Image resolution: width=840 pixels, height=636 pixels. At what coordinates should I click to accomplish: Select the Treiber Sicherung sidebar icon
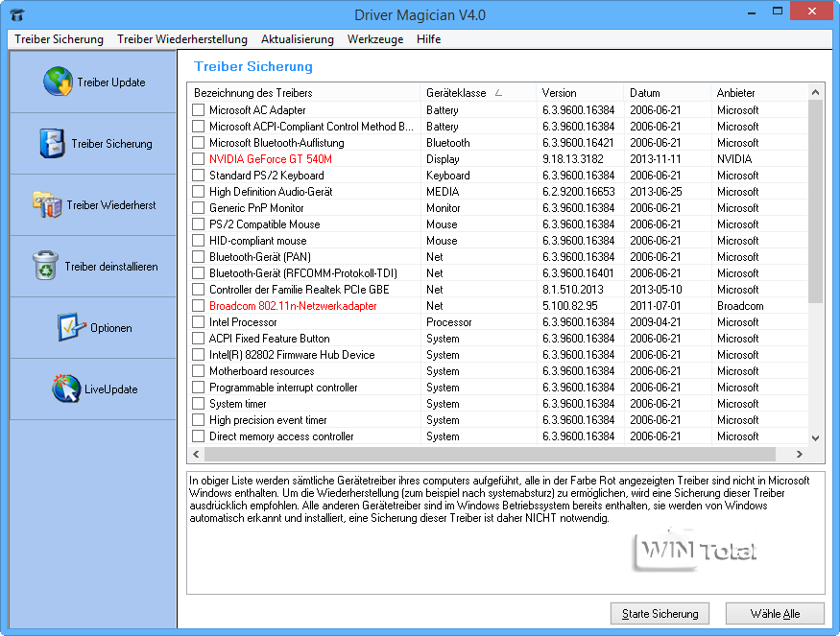(x=52, y=144)
